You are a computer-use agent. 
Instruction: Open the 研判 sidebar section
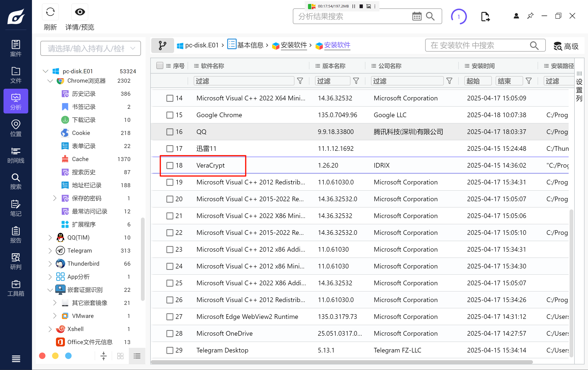tap(16, 261)
